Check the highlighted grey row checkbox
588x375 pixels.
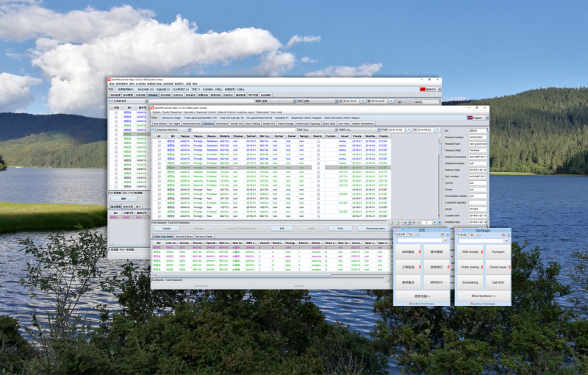click(x=159, y=168)
